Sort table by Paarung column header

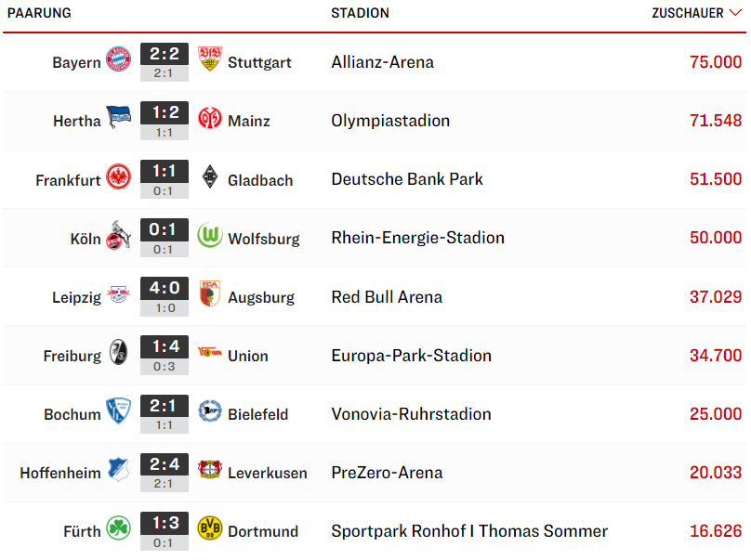pos(39,13)
